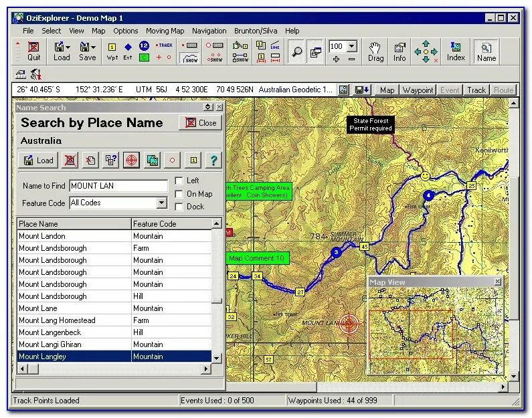Close the Map View overview window
532x418 pixels.
[497, 282]
